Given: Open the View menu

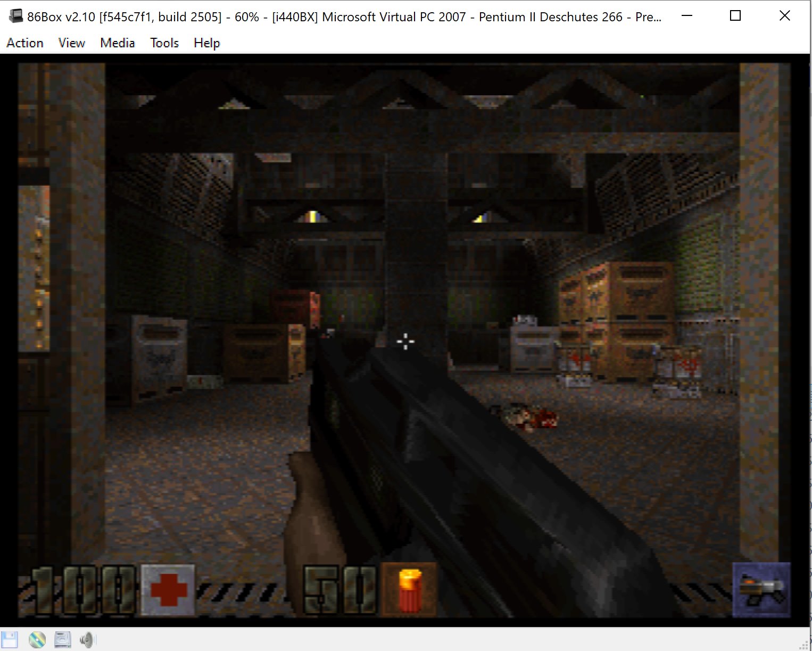Looking at the screenshot, I should pos(72,43).
